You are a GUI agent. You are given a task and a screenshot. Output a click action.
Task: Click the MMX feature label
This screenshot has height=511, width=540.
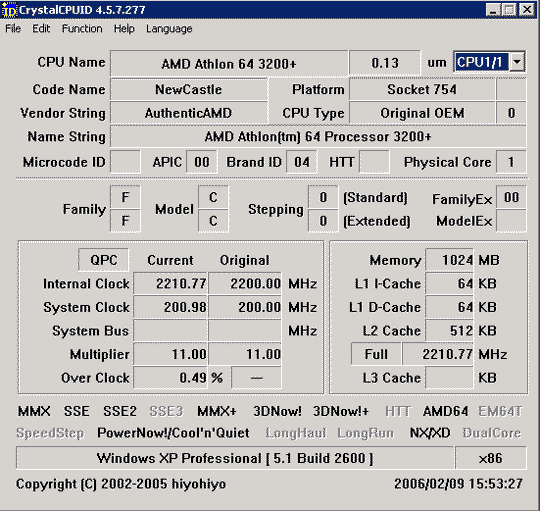point(34,411)
